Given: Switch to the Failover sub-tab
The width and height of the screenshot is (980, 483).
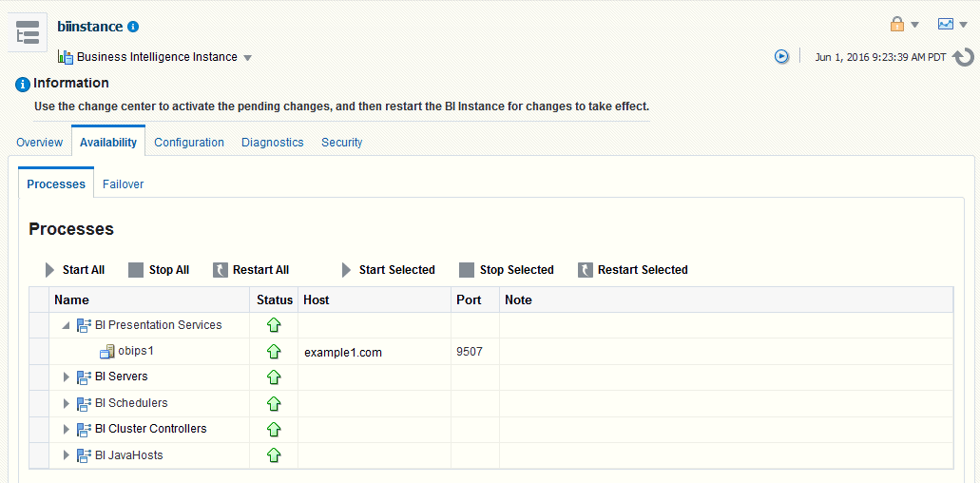Looking at the screenshot, I should (x=124, y=184).
